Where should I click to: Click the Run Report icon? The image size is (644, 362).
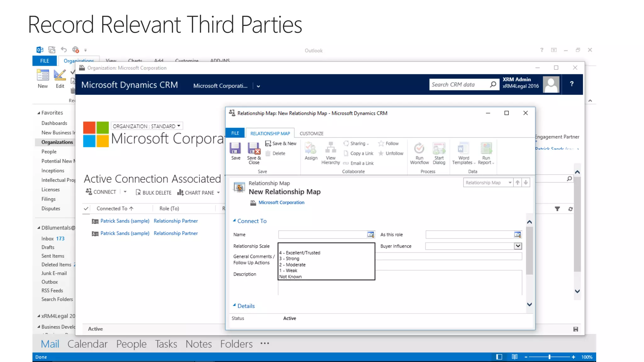click(x=486, y=148)
